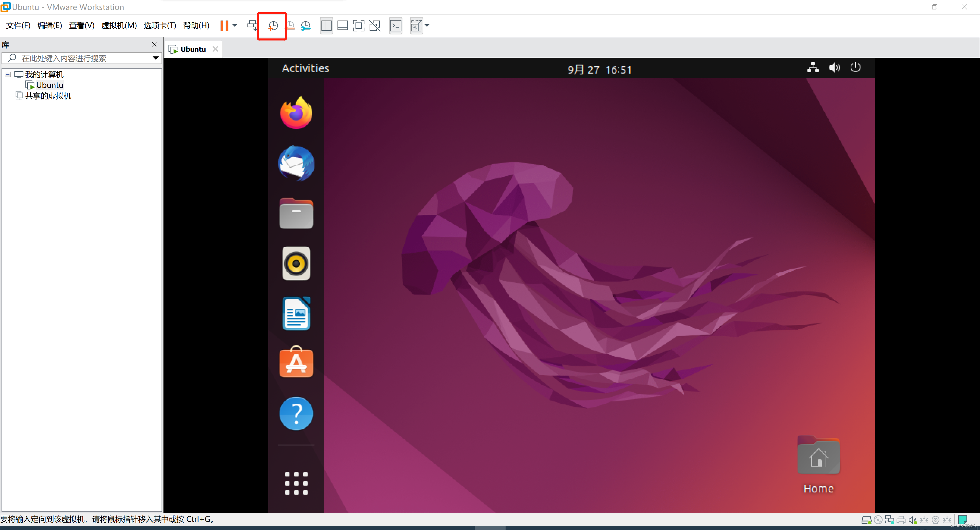This screenshot has height=530, width=980.
Task: Click the network icon in Ubuntu top bar
Action: click(813, 68)
